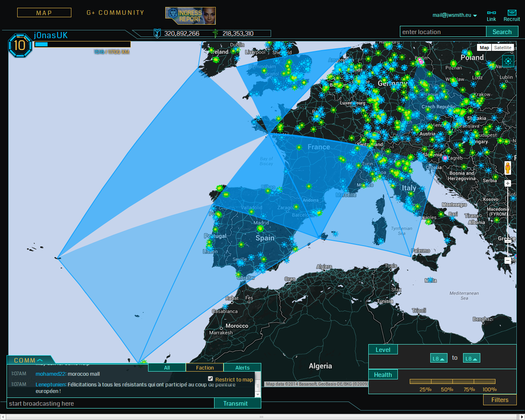Toggle the Restrict to map checkbox
Screen dimensions: 525x420
point(210,379)
